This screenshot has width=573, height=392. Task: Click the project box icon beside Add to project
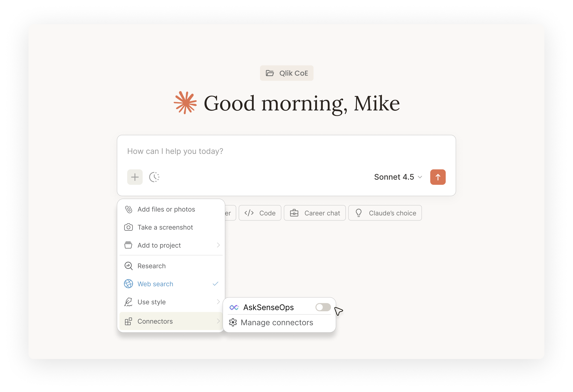(x=128, y=245)
